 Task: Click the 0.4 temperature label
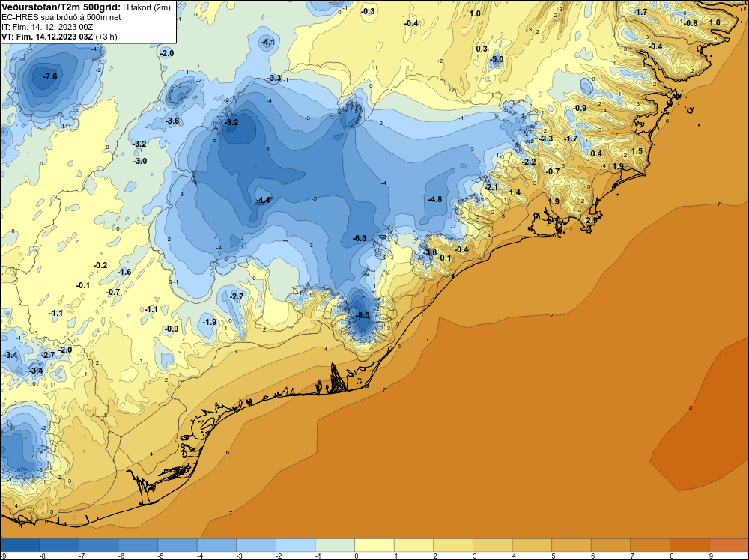pyautogui.click(x=596, y=153)
